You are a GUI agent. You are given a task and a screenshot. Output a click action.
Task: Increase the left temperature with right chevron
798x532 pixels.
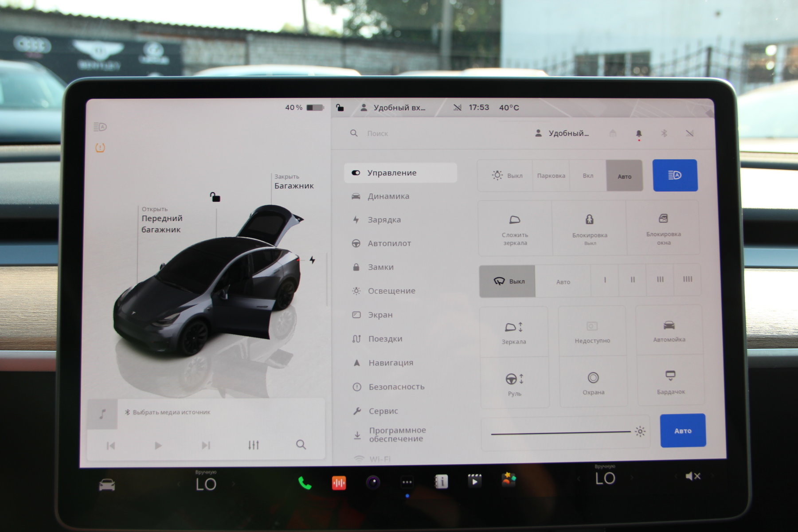pos(234,484)
